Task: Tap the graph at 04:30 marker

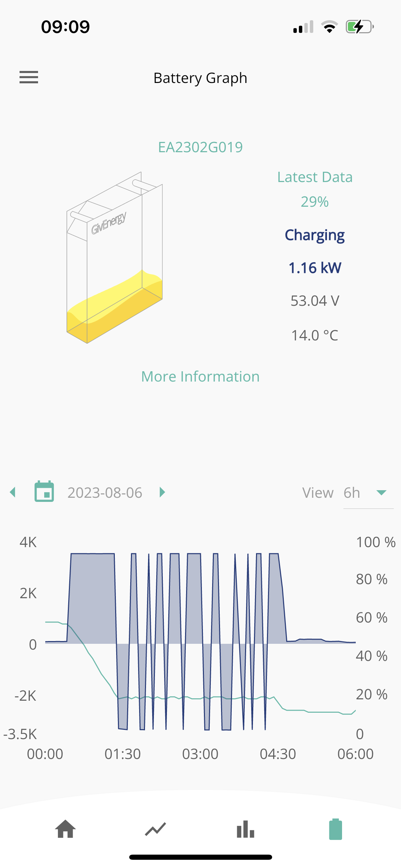Action: coord(278,754)
